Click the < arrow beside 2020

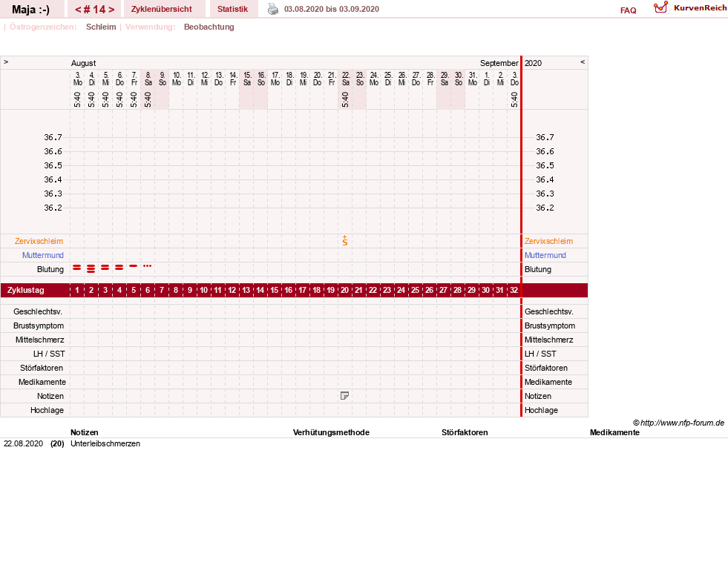(583, 62)
